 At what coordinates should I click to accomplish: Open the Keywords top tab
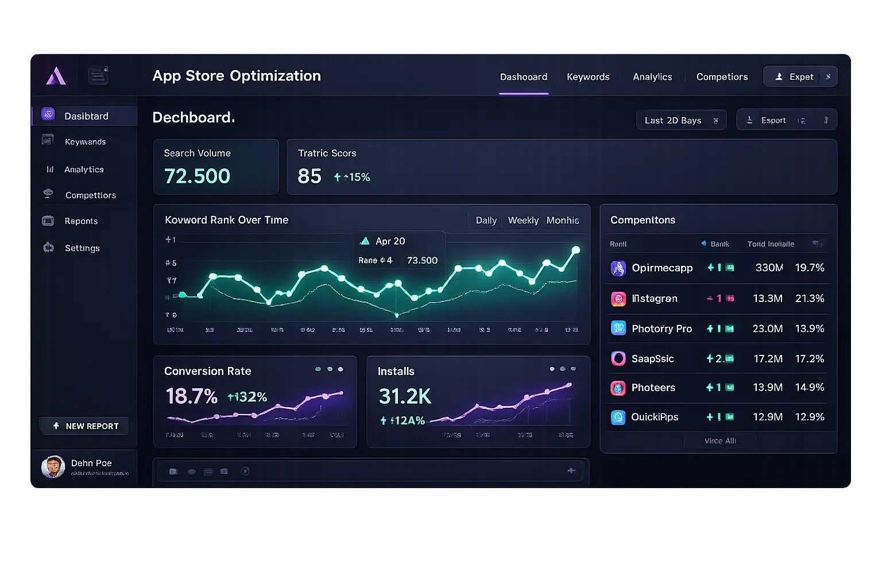point(588,77)
